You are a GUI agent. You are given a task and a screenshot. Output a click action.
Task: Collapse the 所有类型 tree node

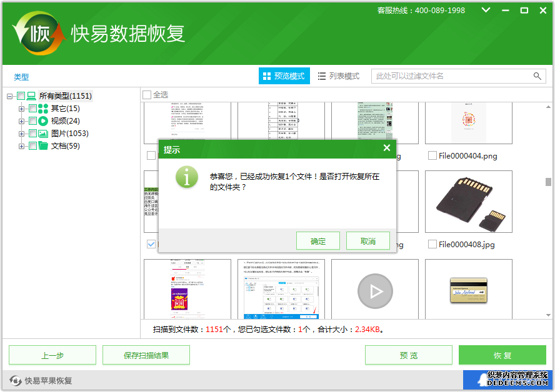pos(10,96)
